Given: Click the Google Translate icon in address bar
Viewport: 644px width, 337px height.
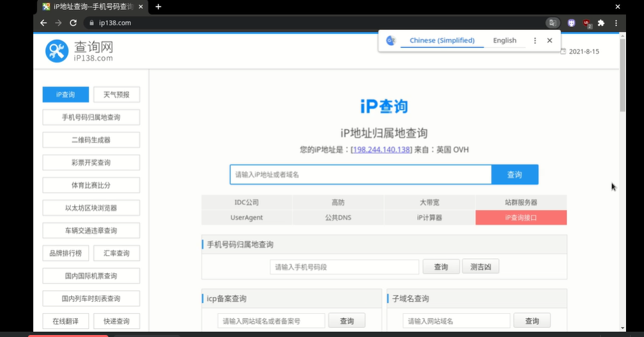Looking at the screenshot, I should (x=552, y=23).
